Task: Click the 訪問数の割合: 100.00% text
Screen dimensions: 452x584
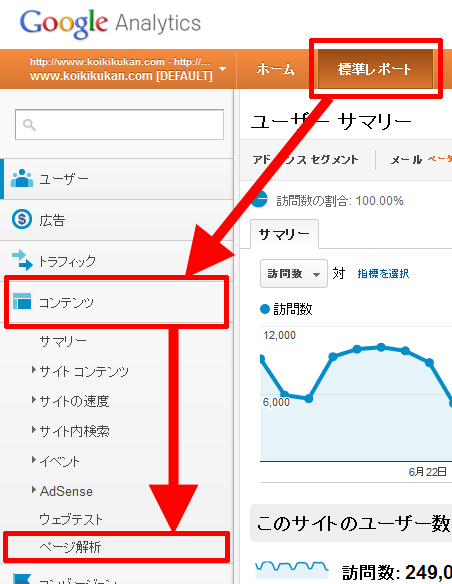Action: pos(340,201)
